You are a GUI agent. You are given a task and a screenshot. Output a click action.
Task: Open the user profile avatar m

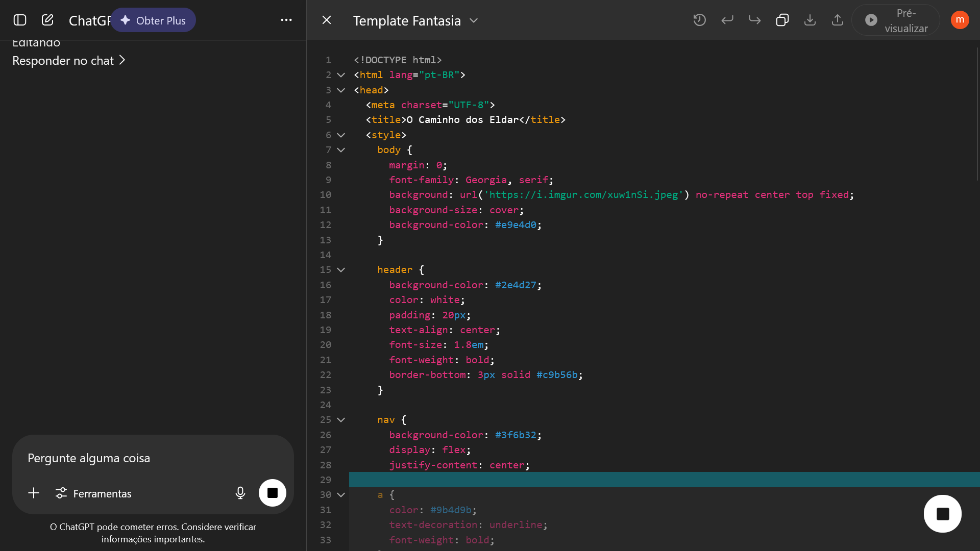click(x=960, y=20)
